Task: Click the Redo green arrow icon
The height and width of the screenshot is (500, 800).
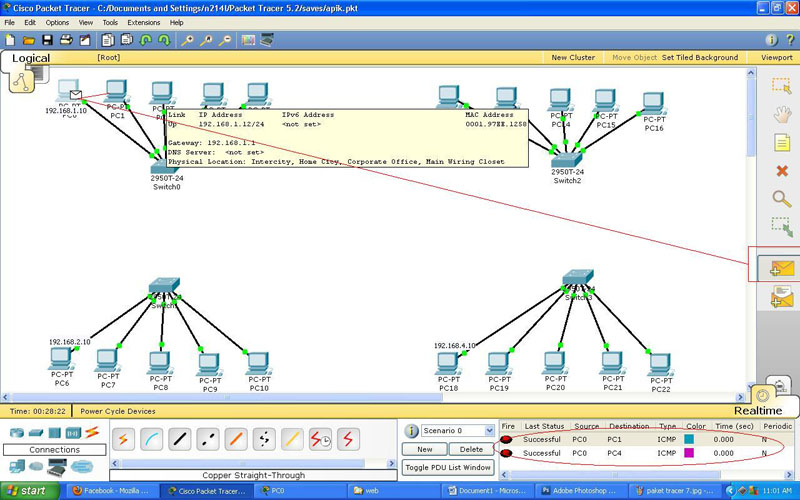Action: pos(164,40)
